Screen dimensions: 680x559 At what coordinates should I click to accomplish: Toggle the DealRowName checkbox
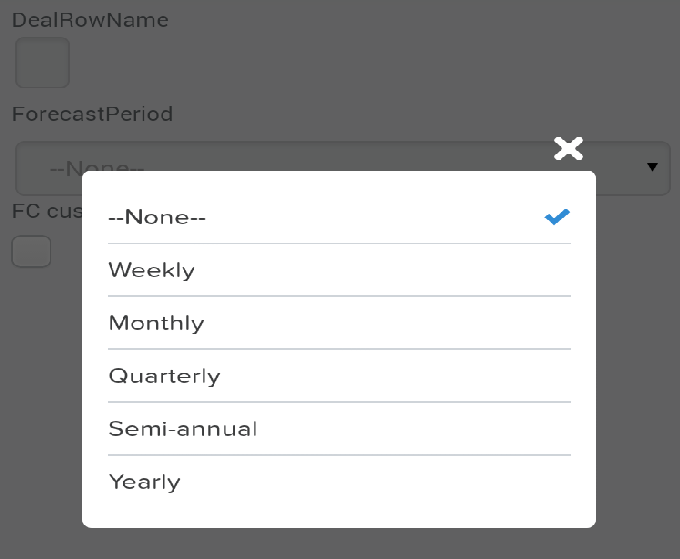42,63
